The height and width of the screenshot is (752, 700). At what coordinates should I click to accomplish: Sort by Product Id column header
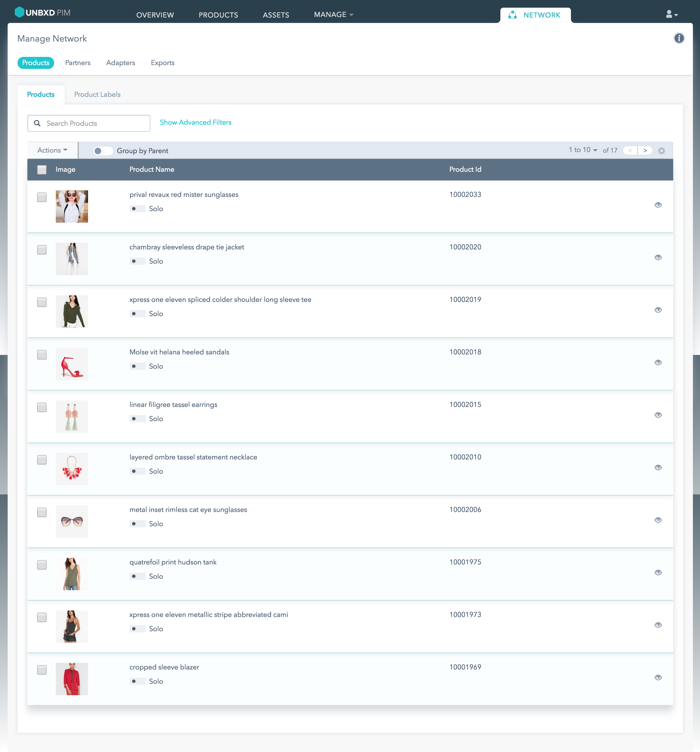tap(465, 170)
